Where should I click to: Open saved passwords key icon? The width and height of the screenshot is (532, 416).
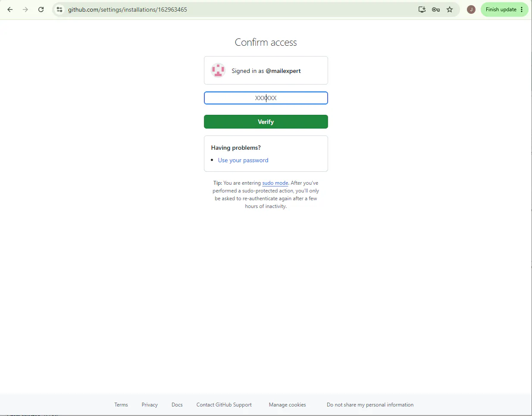pyautogui.click(x=436, y=9)
